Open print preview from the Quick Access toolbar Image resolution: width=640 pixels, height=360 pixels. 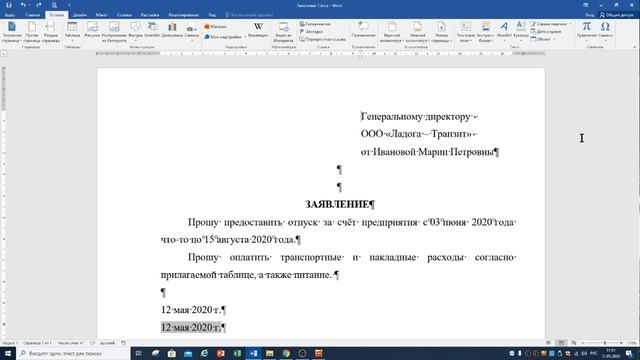tap(54, 5)
